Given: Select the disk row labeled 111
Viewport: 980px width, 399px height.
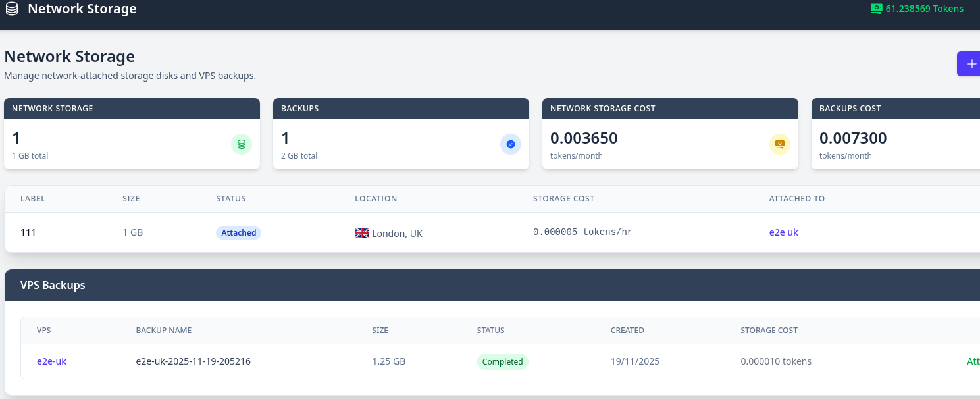Looking at the screenshot, I should click(x=28, y=232).
